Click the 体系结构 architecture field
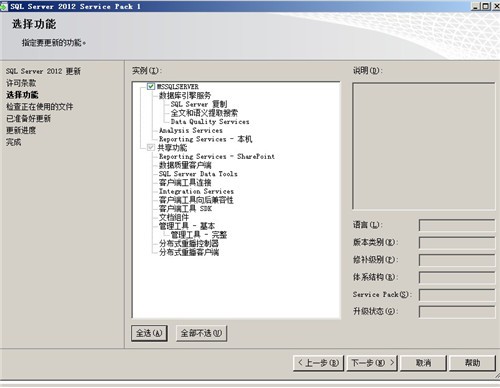 pos(457,277)
